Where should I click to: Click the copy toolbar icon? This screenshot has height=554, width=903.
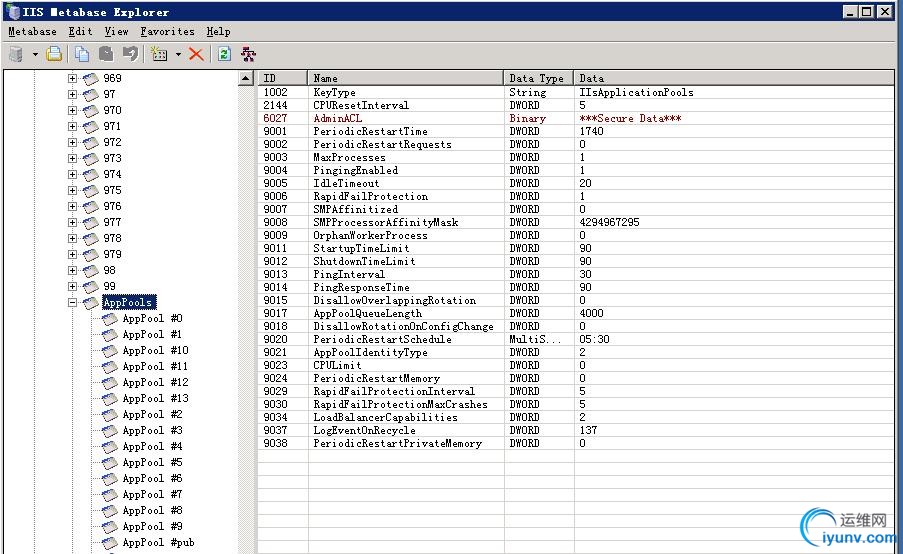pos(82,54)
